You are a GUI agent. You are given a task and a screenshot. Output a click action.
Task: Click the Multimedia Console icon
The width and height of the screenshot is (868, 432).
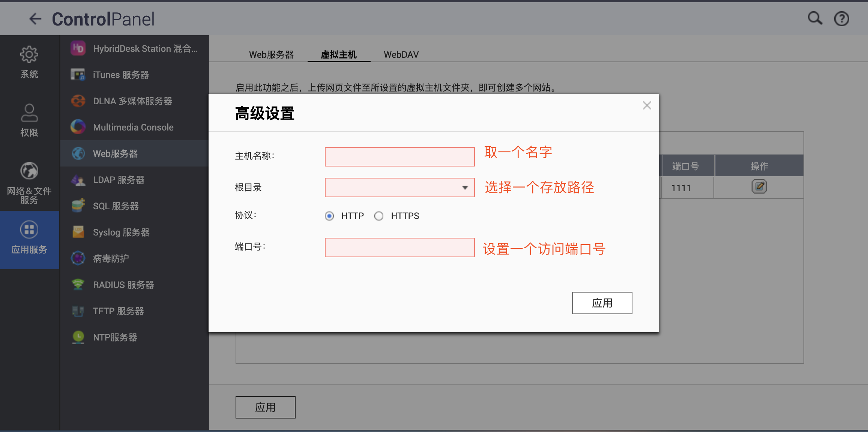pos(78,127)
